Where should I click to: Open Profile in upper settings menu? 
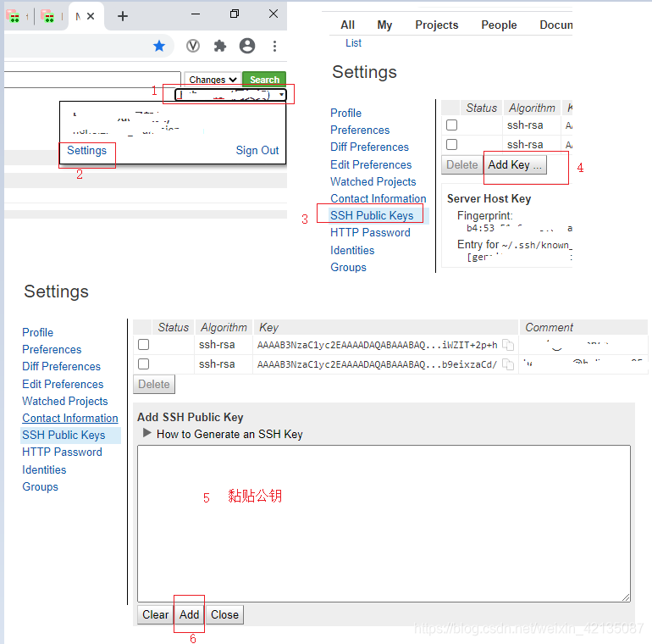pos(346,113)
